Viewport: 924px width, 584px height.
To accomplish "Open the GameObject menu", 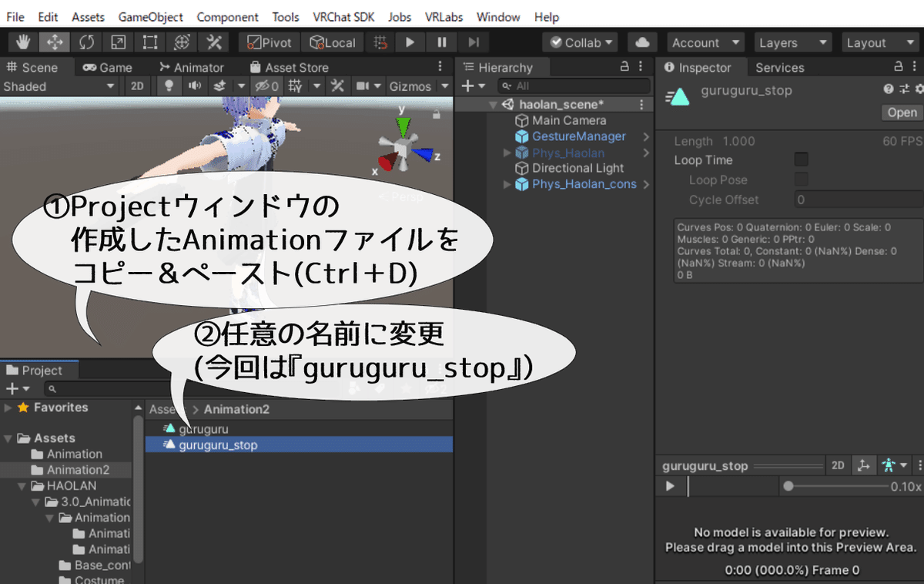I will [151, 17].
